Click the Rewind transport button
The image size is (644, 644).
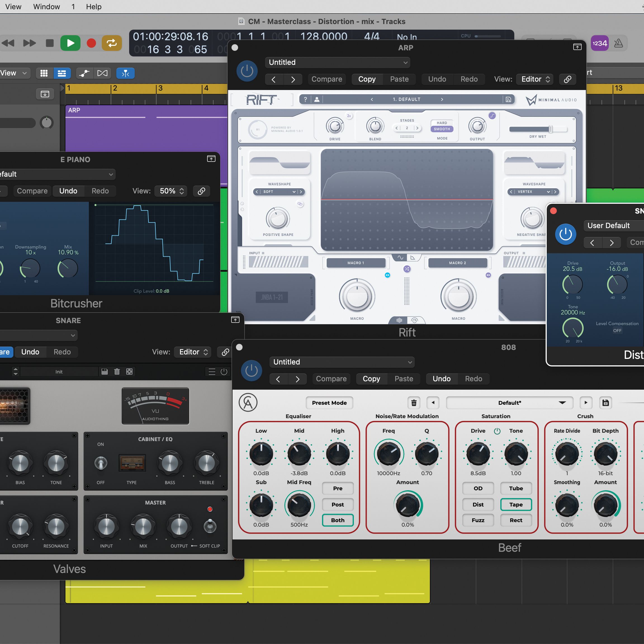click(8, 43)
